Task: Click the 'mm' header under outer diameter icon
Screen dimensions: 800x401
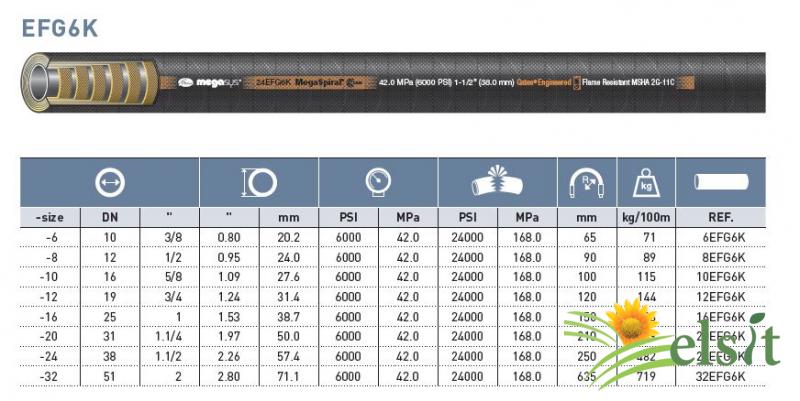Action: click(289, 218)
